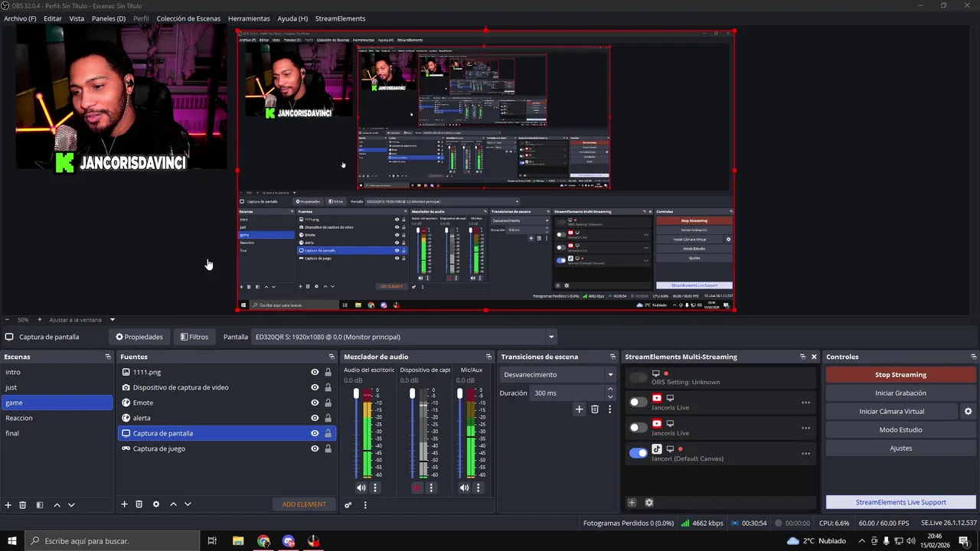The width and height of the screenshot is (980, 551).
Task: Unmute Dispositivo de captura audio channel
Action: coord(417,487)
